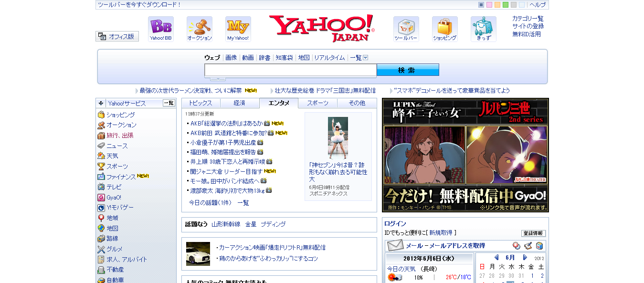This screenshot has width=644, height=283.
Task: Click the 地図 globe sidebar icon
Action: [x=101, y=228]
